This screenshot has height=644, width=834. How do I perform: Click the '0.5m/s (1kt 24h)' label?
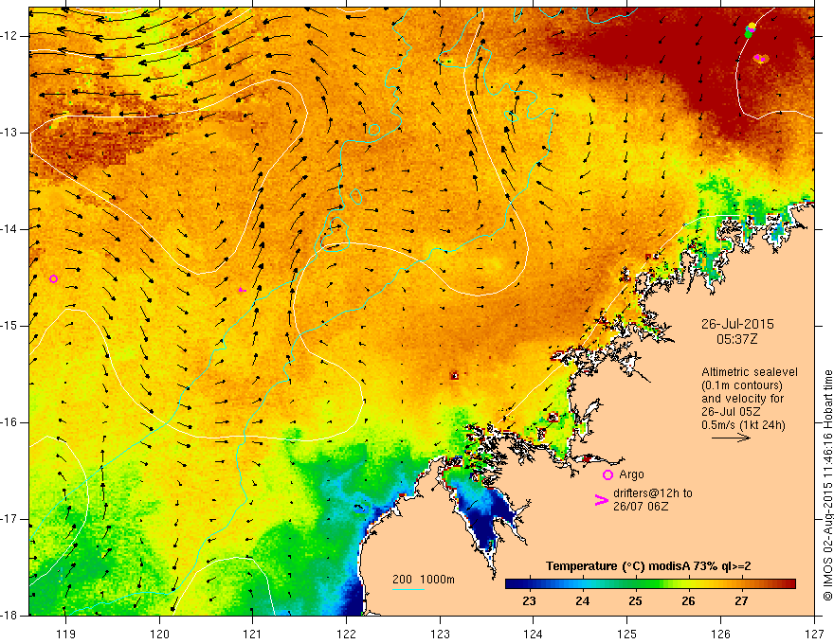pyautogui.click(x=743, y=424)
